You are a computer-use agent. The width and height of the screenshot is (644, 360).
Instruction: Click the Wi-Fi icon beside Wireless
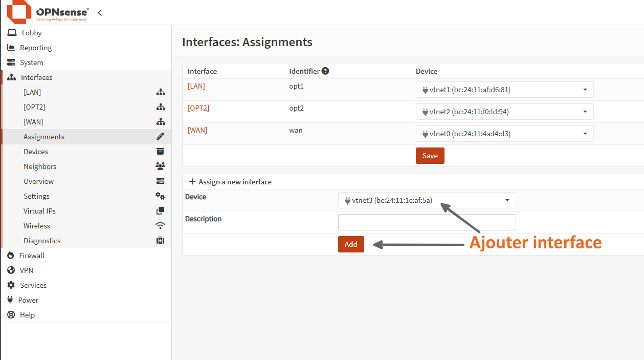coord(161,226)
